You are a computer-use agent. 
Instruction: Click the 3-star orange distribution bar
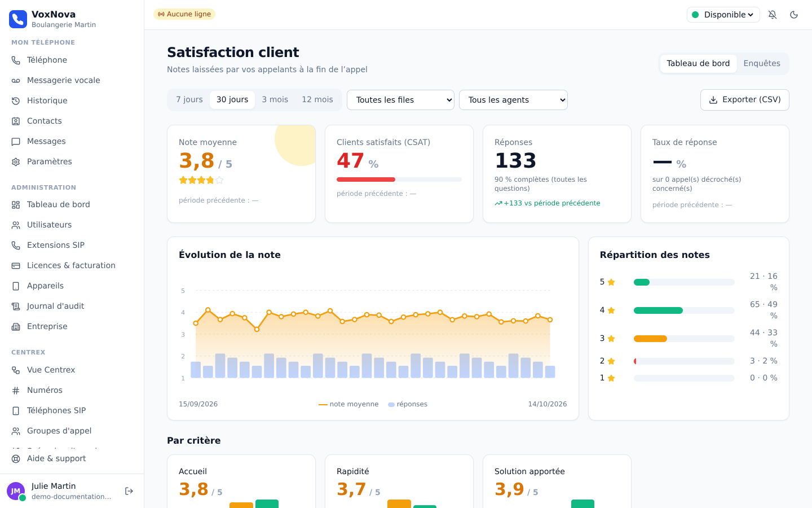pyautogui.click(x=650, y=339)
